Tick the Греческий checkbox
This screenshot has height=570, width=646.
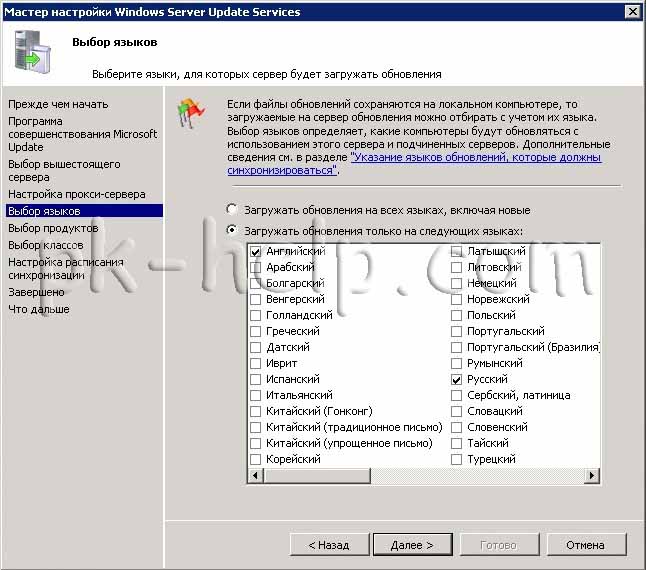(255, 331)
